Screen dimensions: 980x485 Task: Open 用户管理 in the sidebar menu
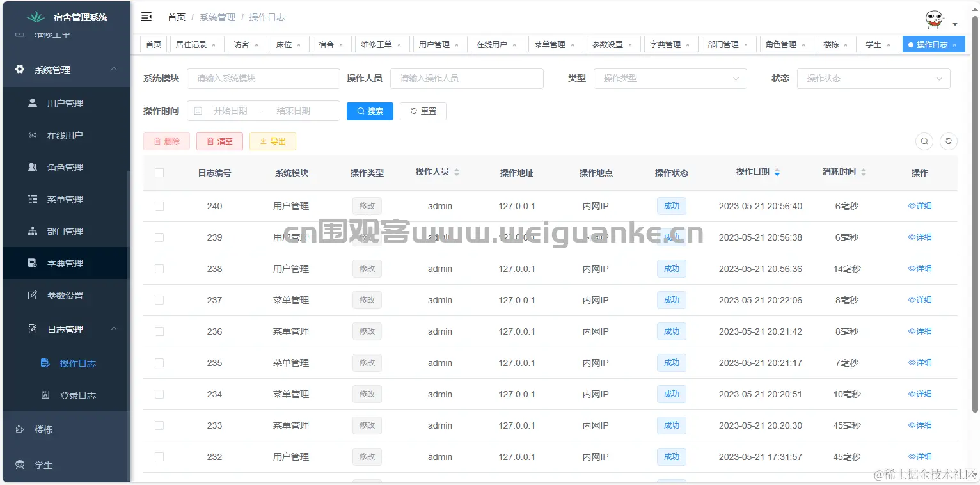point(65,103)
